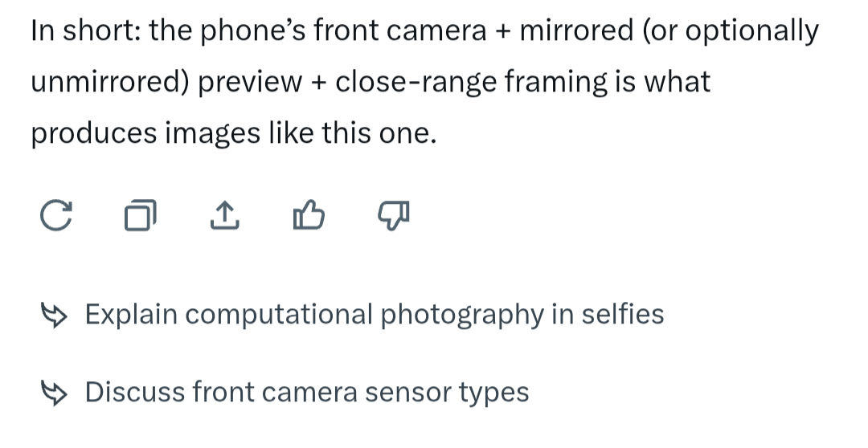Click the "In short:" opening text
The height and width of the screenshot is (448, 868).
tap(86, 30)
